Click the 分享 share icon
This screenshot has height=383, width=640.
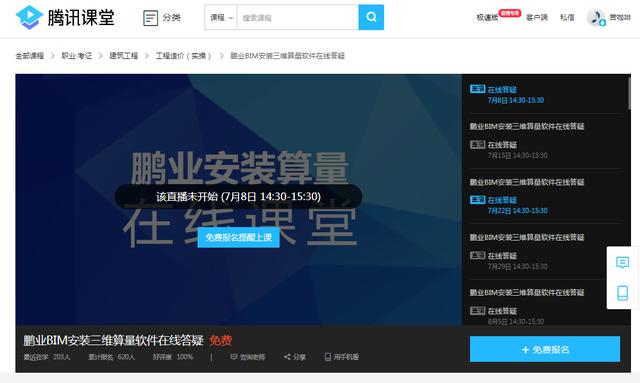(287, 357)
